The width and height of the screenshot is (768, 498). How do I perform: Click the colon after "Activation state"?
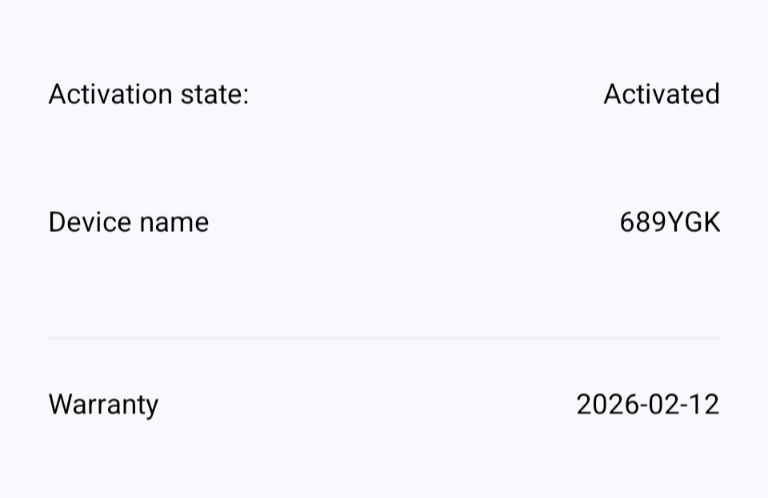245,96
